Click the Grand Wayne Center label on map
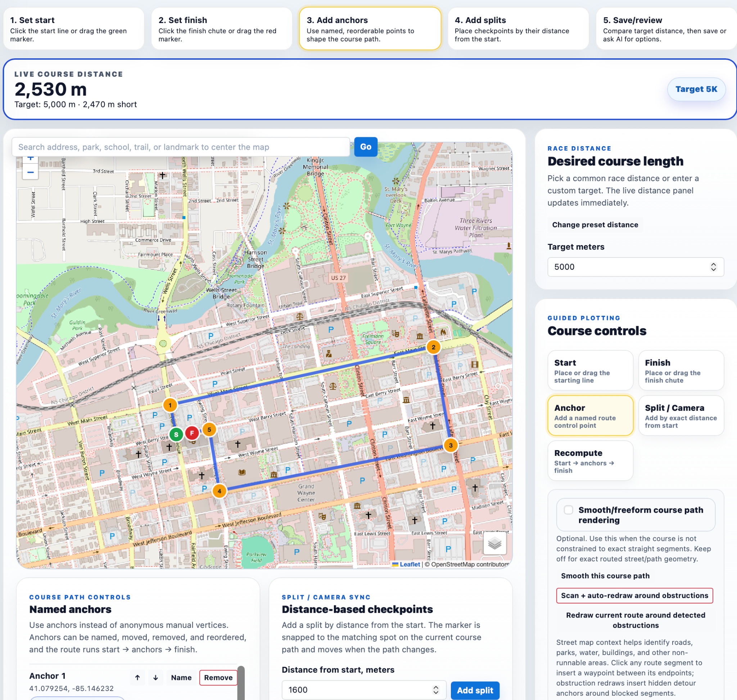 coord(306,493)
